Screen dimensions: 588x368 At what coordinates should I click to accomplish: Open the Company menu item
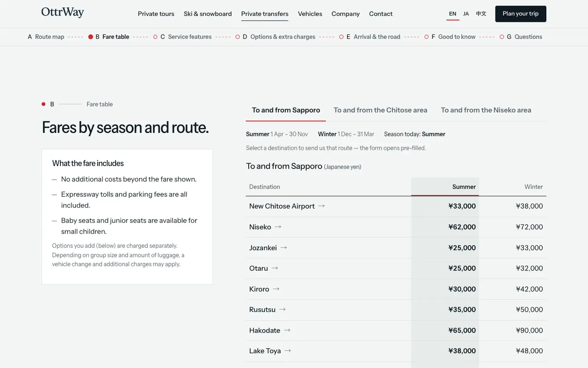pos(345,14)
